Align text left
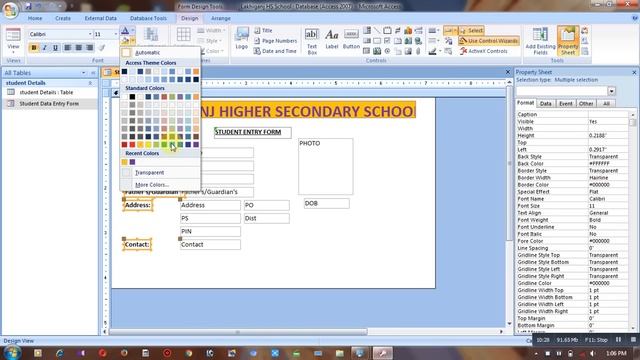Viewport: 640px width, 360px height. [x=68, y=48]
